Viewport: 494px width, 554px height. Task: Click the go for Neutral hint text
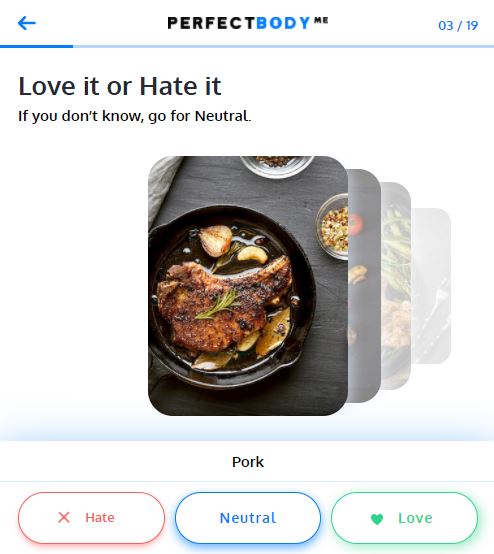click(x=199, y=116)
